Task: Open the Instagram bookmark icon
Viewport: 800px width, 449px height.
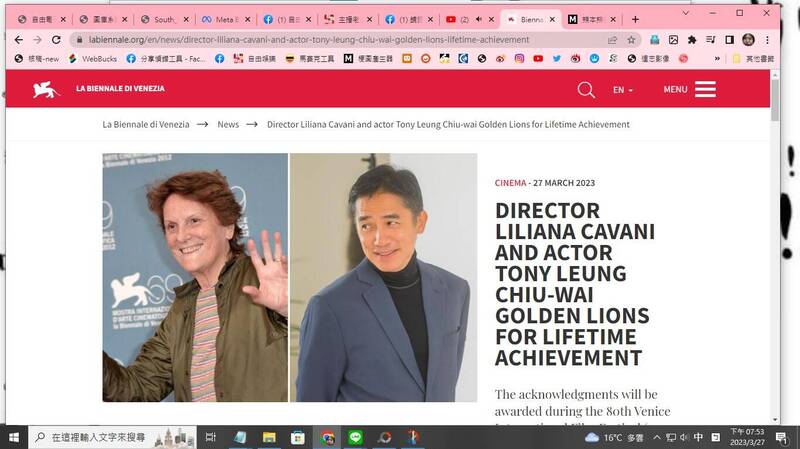Action: click(x=519, y=59)
